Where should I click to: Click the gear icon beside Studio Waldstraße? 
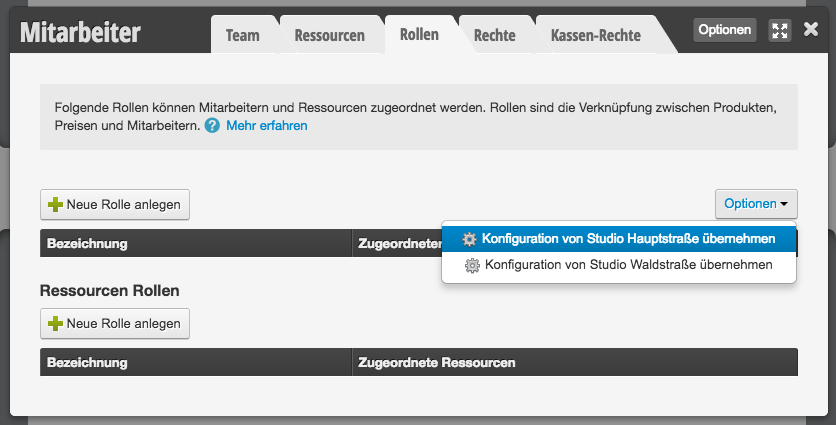click(472, 265)
